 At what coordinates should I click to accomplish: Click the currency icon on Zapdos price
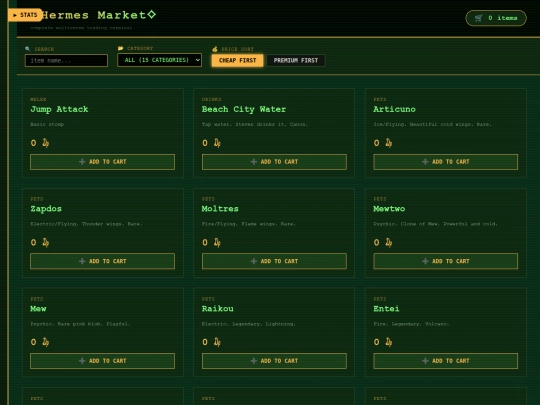coord(46,242)
